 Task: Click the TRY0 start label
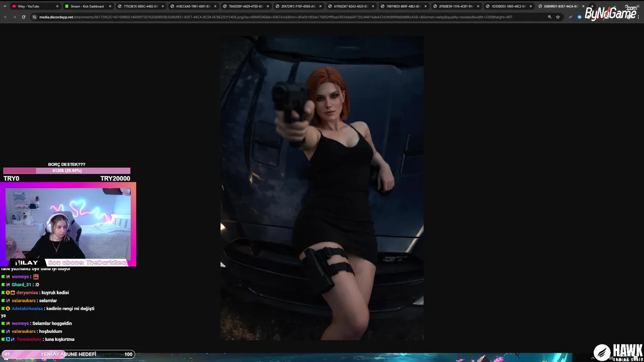pyautogui.click(x=11, y=178)
